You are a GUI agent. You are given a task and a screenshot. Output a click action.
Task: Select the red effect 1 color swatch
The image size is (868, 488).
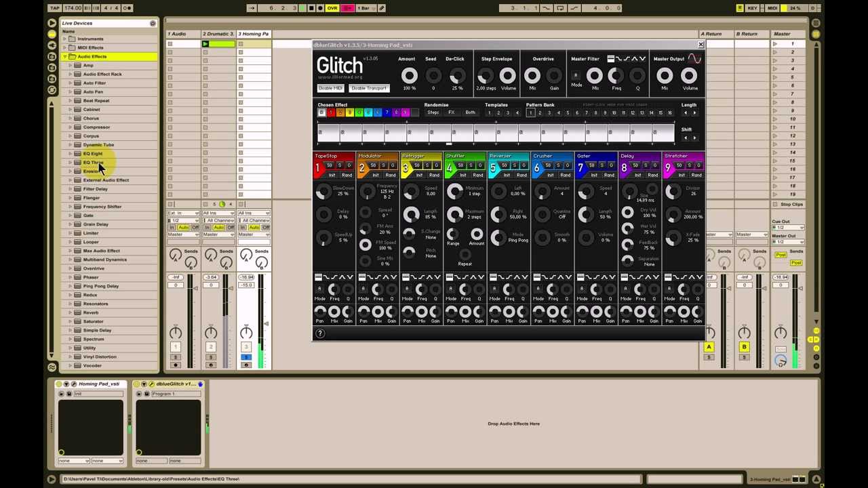[x=331, y=113]
